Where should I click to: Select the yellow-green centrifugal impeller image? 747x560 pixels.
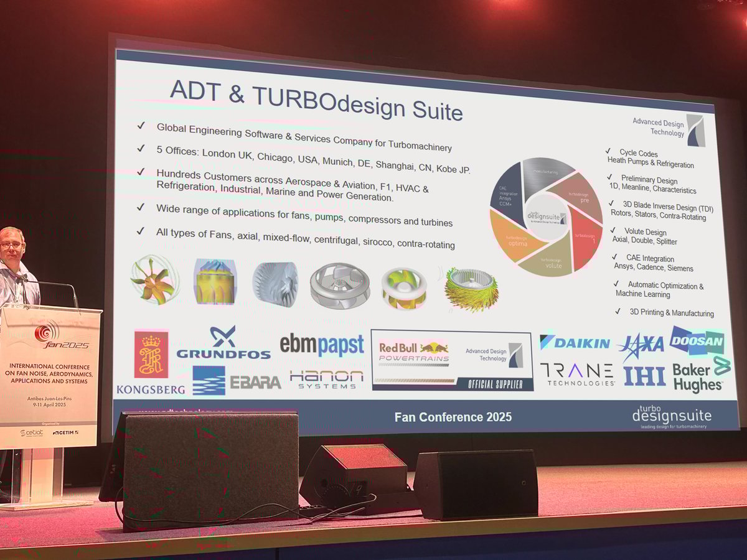(x=404, y=288)
